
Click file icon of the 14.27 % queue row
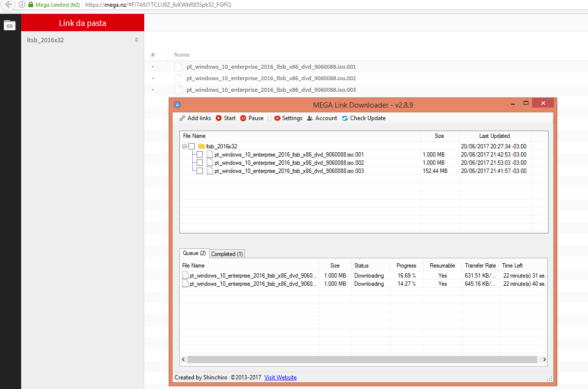pos(185,284)
